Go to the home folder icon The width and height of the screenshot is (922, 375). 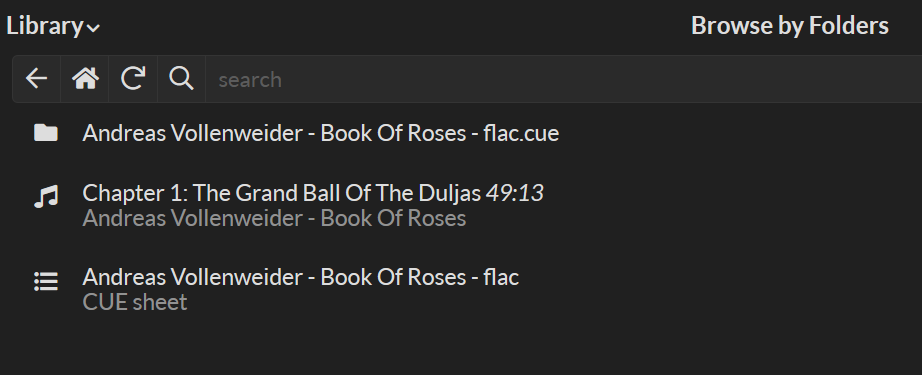(85, 79)
